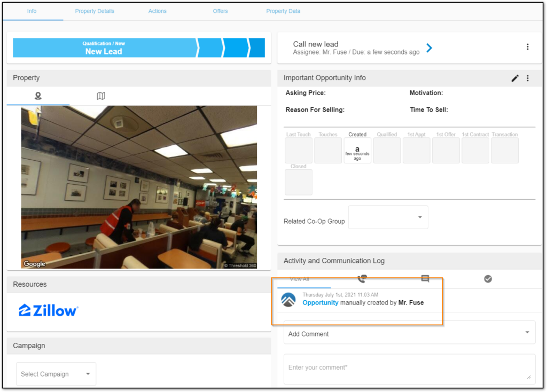The image size is (547, 392).
Task: Open the Offers tab
Action: point(220,11)
